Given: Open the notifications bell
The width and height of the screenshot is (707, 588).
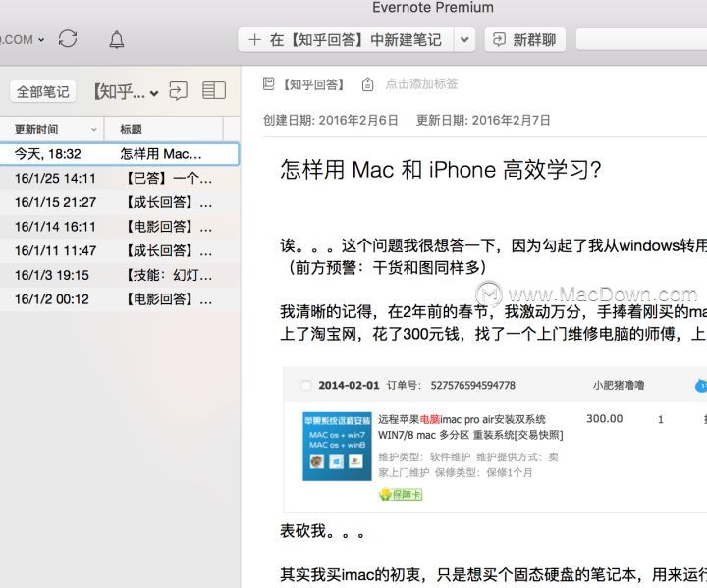Looking at the screenshot, I should coord(116,39).
